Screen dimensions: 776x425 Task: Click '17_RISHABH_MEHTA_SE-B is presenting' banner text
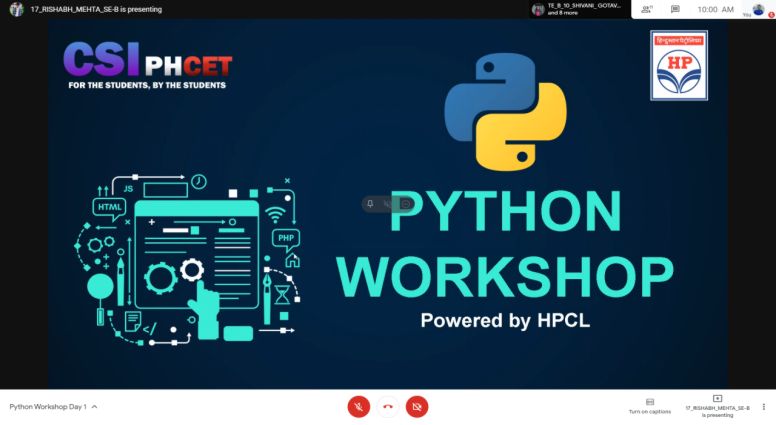click(x=96, y=9)
